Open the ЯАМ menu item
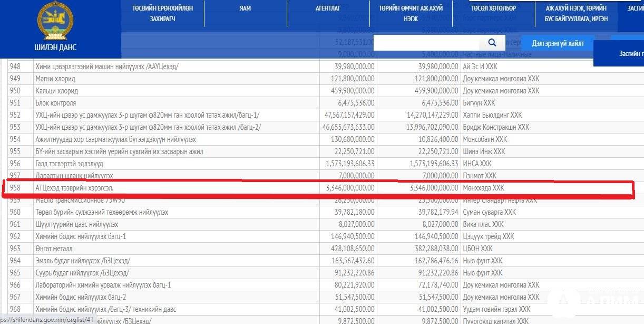644x324 pixels. 245,8
